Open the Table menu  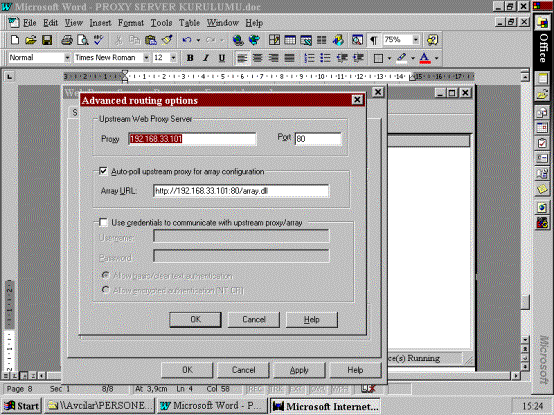[189, 23]
